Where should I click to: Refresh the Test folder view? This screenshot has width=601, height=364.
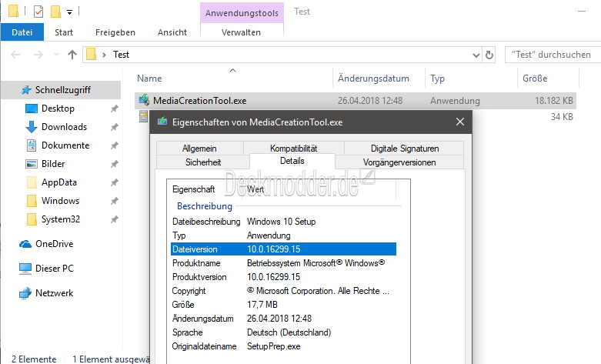tap(489, 55)
